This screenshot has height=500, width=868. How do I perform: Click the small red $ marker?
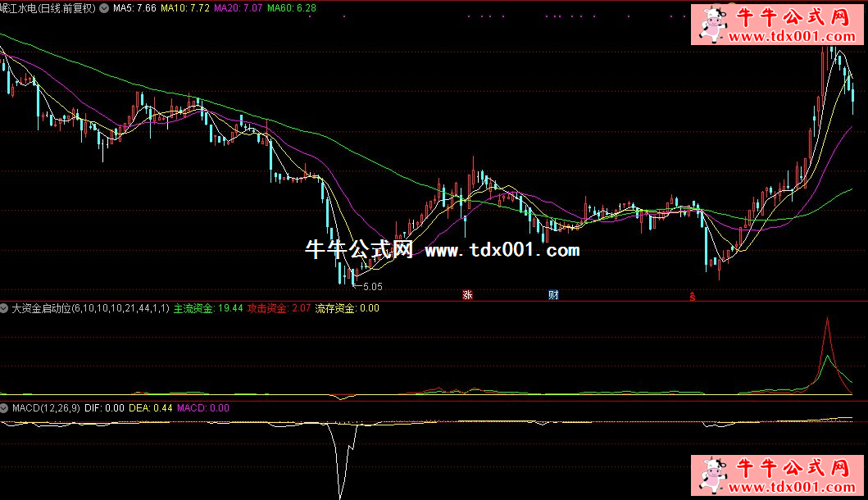(x=693, y=296)
